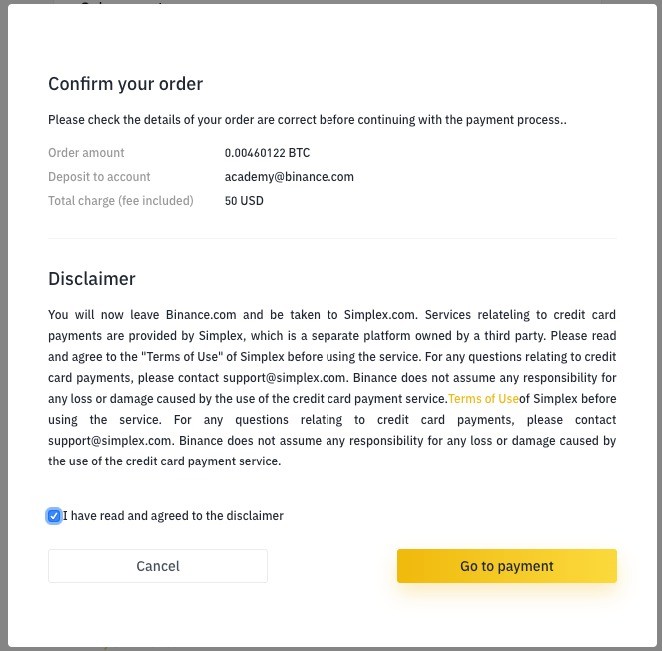The image size is (662, 651).
Task: Click the Order amount label
Action: click(x=87, y=153)
